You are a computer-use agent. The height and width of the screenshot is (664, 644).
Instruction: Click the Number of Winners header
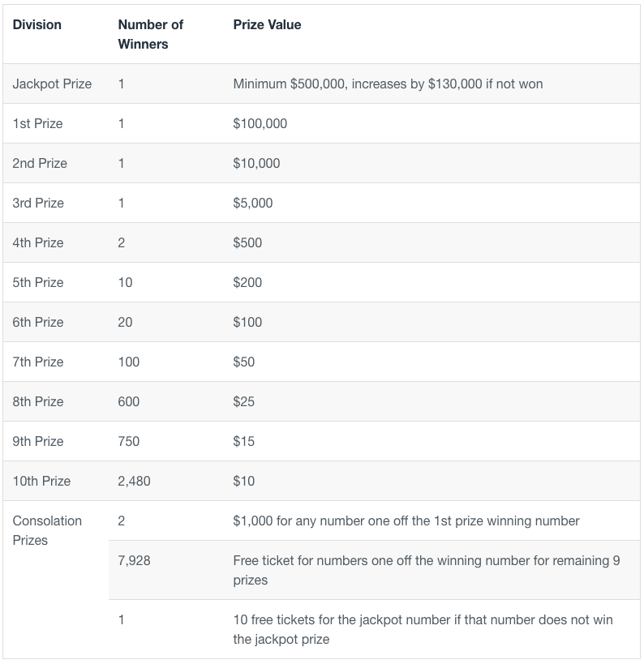click(x=151, y=34)
